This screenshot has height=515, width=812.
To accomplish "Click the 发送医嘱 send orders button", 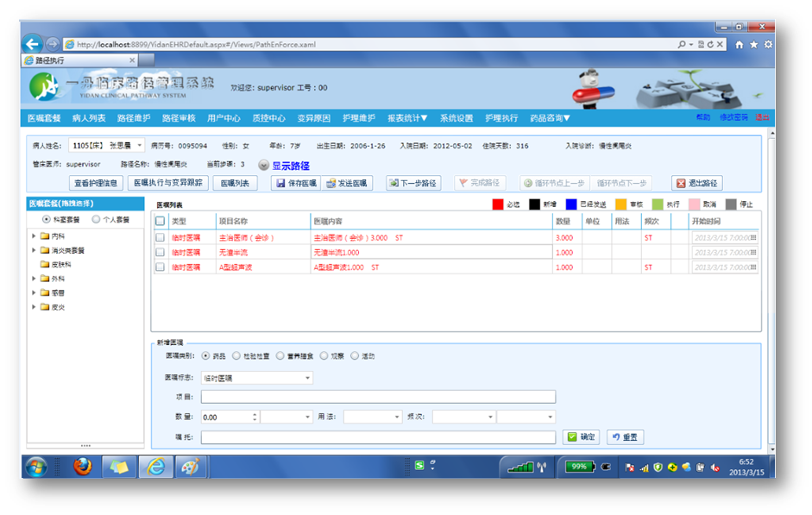I will click(347, 183).
